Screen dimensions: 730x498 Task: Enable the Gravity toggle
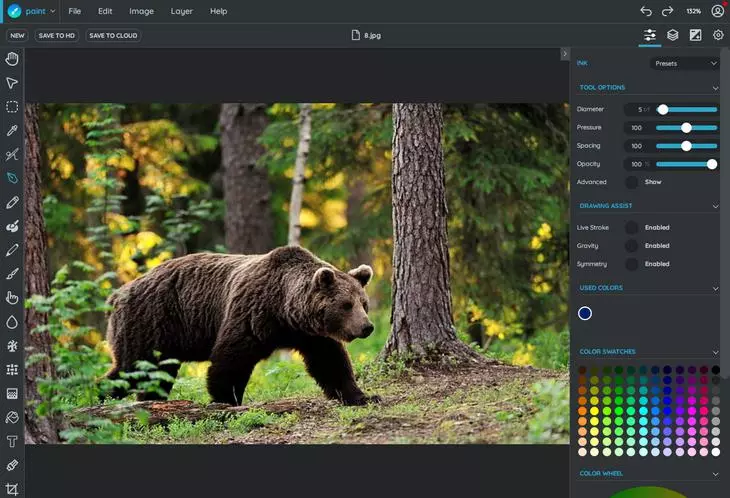(x=632, y=246)
